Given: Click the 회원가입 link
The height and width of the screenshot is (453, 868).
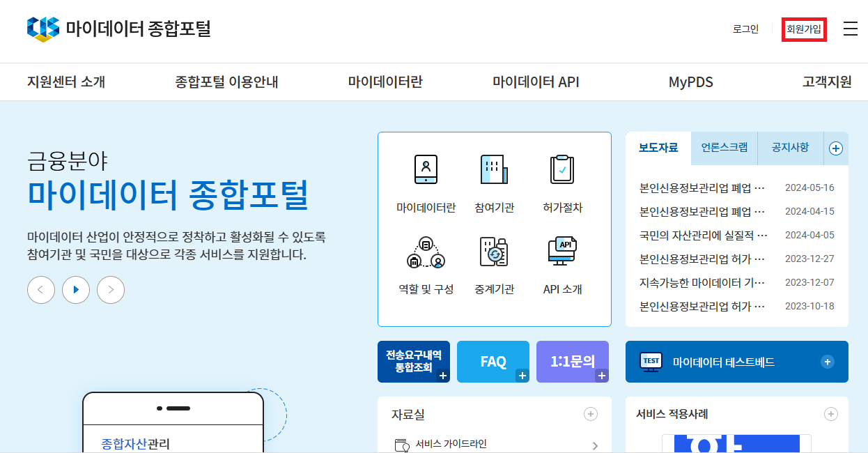Looking at the screenshot, I should [x=804, y=29].
